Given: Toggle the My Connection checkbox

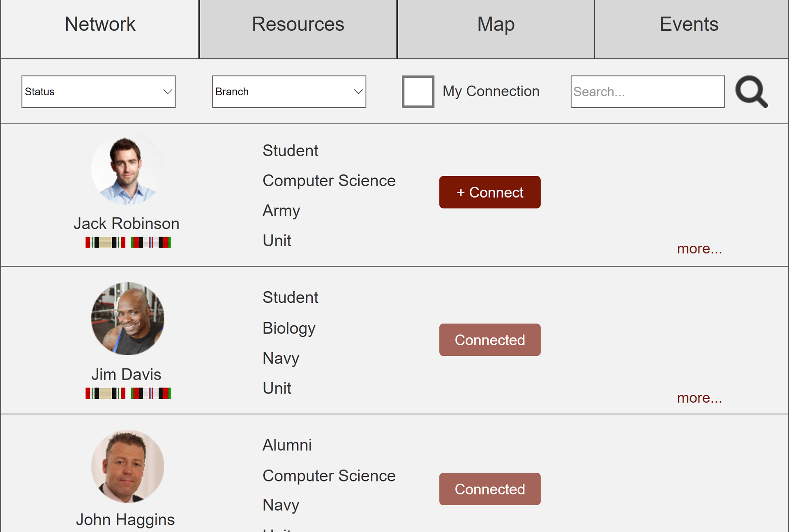Looking at the screenshot, I should [418, 92].
